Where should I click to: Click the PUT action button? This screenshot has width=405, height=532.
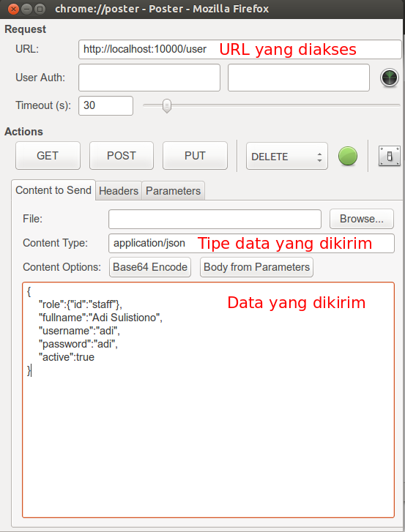point(195,155)
